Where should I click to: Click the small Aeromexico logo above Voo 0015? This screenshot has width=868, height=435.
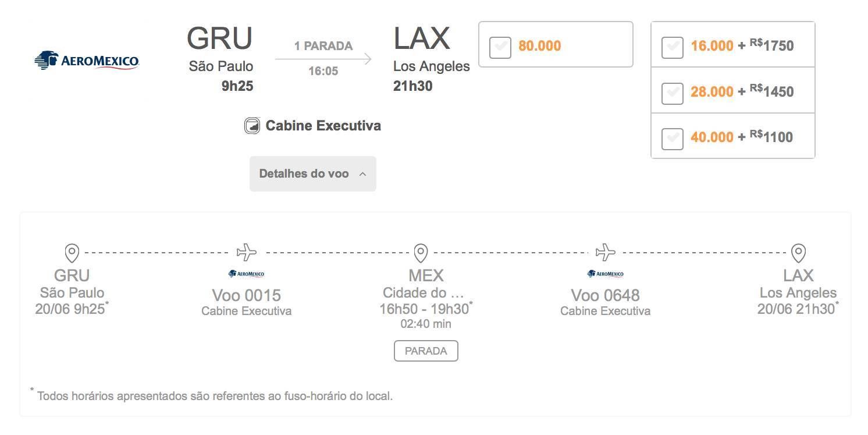246,274
